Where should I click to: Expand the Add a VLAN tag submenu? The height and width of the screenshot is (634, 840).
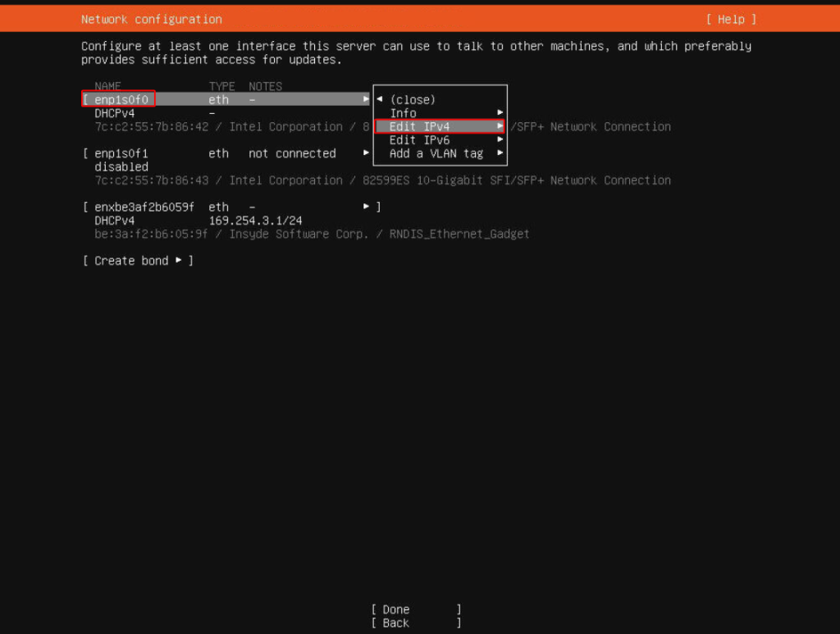[500, 153]
